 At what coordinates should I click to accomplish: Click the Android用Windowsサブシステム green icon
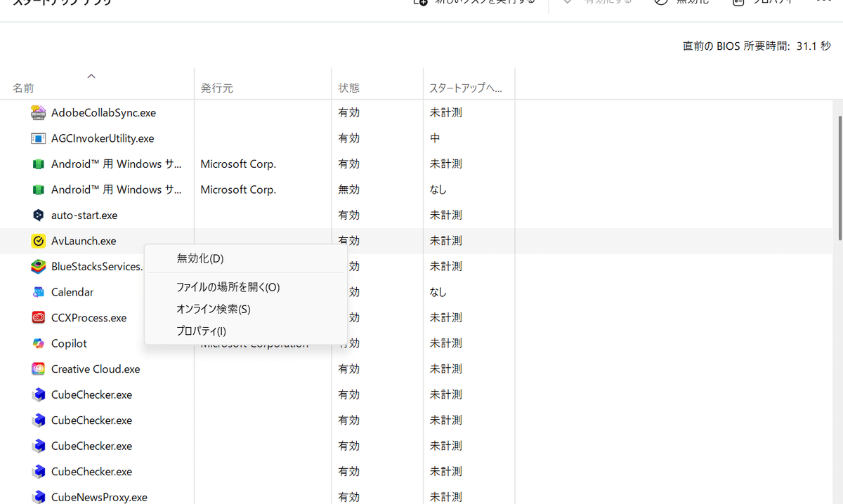click(x=38, y=164)
